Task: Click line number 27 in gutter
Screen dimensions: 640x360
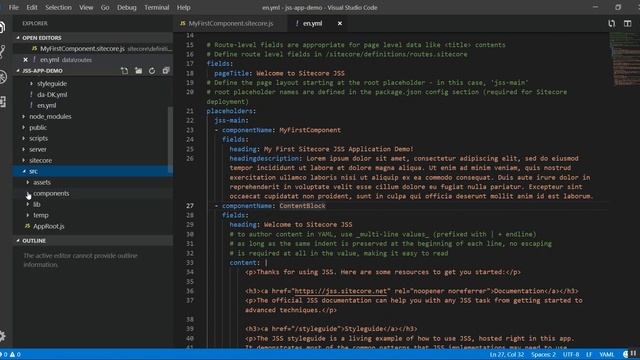Action: pyautogui.click(x=190, y=206)
